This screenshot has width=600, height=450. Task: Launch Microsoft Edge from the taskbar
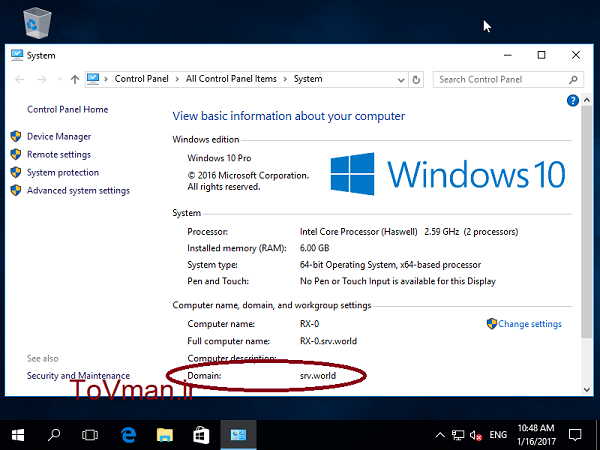[x=129, y=435]
